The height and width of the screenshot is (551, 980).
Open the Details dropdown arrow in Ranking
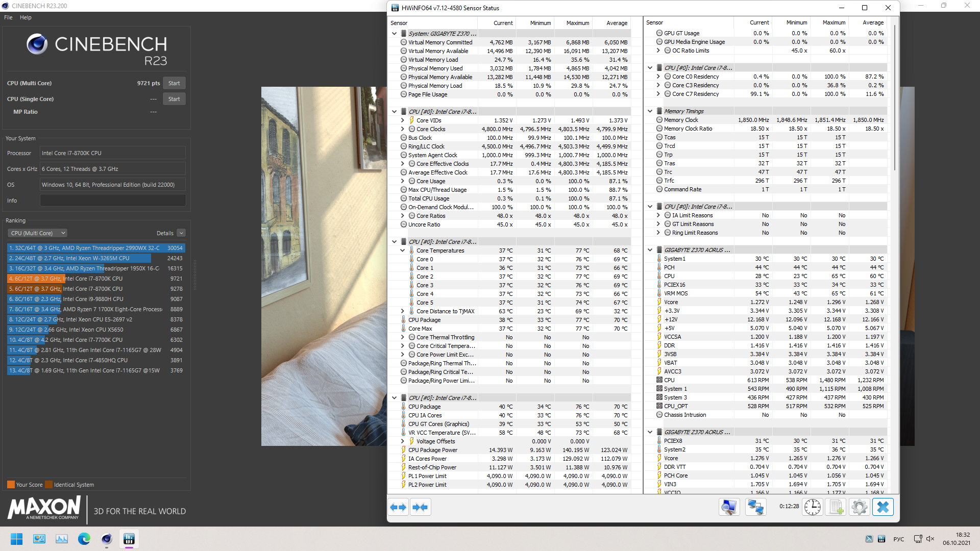tap(181, 233)
